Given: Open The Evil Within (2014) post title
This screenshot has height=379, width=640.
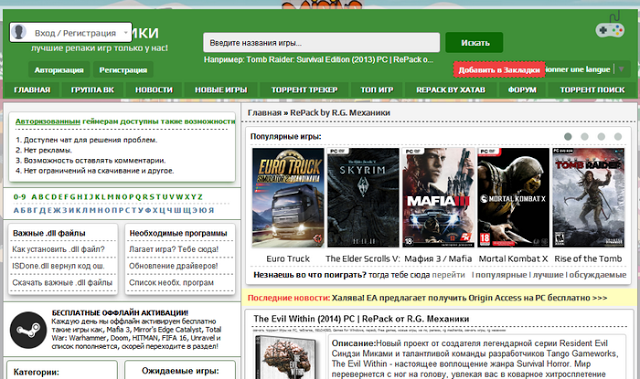Looking at the screenshot, I should click(361, 319).
